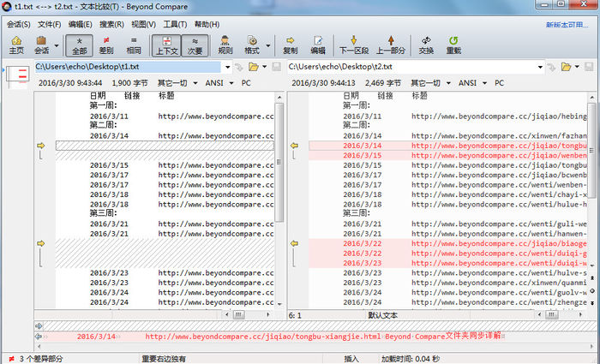The height and width of the screenshot is (364, 600).
Task: Select the right 2016/3/15 wenben diff line
Action: pyautogui.click(x=447, y=156)
